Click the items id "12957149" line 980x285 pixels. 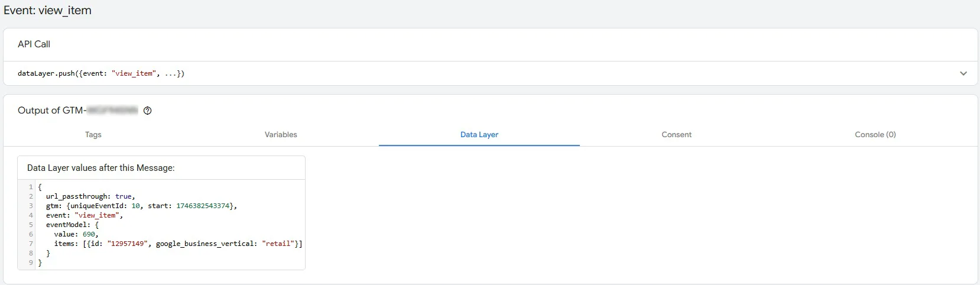(178, 244)
